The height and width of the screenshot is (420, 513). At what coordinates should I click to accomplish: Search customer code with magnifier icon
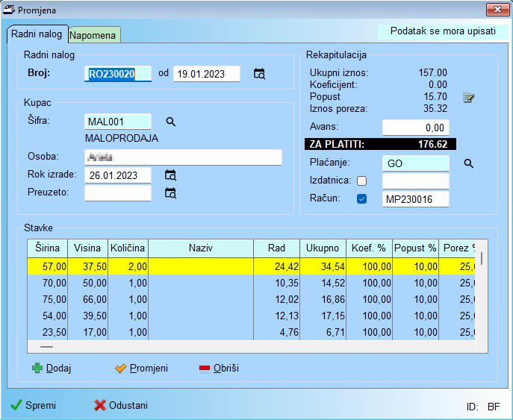pos(170,122)
